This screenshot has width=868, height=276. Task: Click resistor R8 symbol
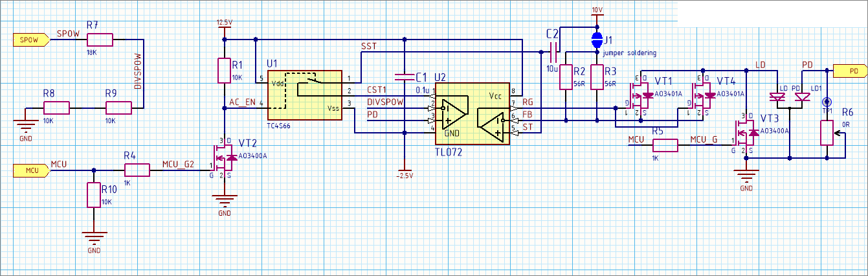point(56,108)
